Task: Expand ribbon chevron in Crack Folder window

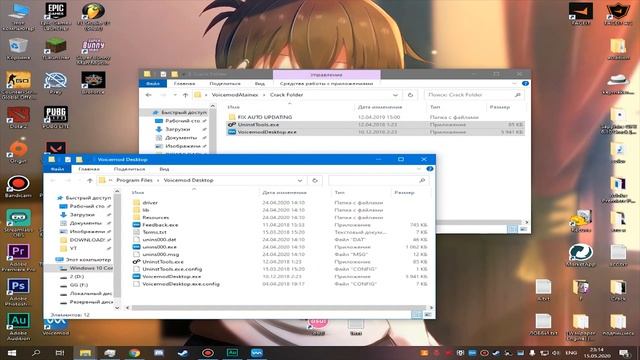Action: coord(514,84)
